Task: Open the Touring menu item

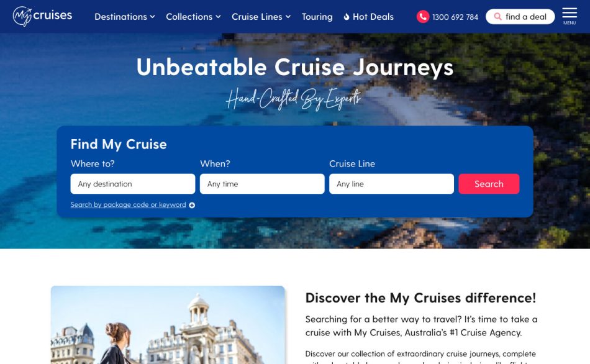Action: pos(317,17)
